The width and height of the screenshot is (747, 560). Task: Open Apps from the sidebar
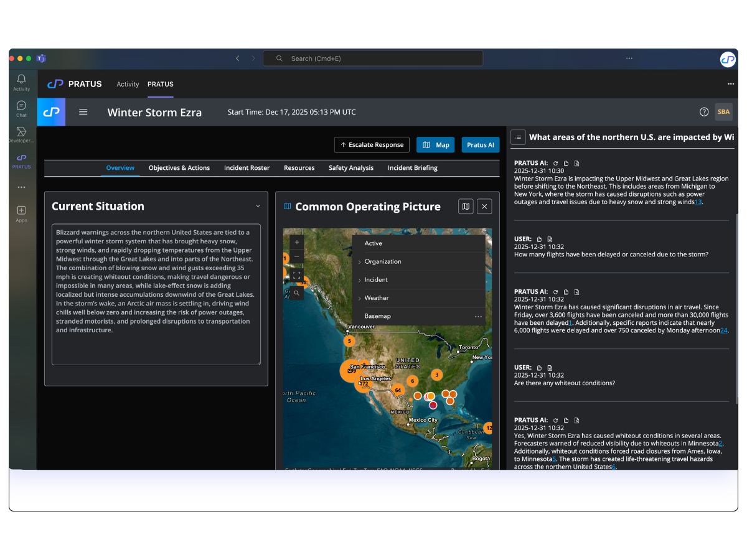[21, 212]
